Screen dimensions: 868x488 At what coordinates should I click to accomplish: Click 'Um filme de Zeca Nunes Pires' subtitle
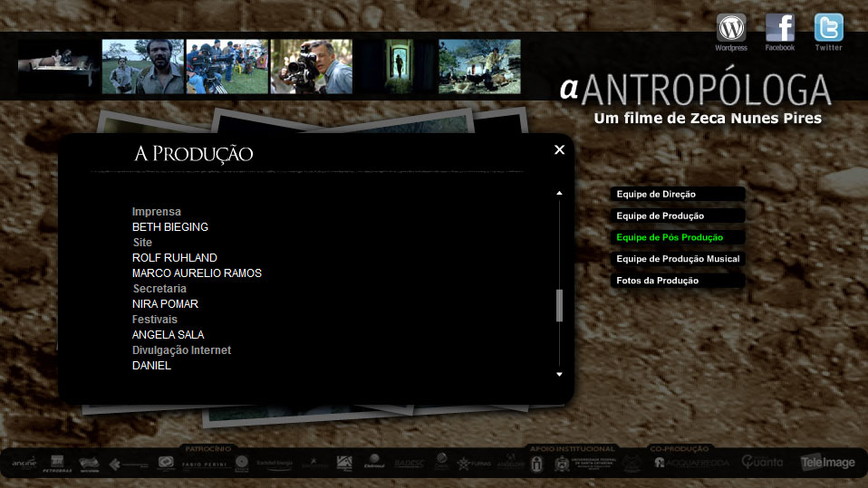[x=708, y=119]
